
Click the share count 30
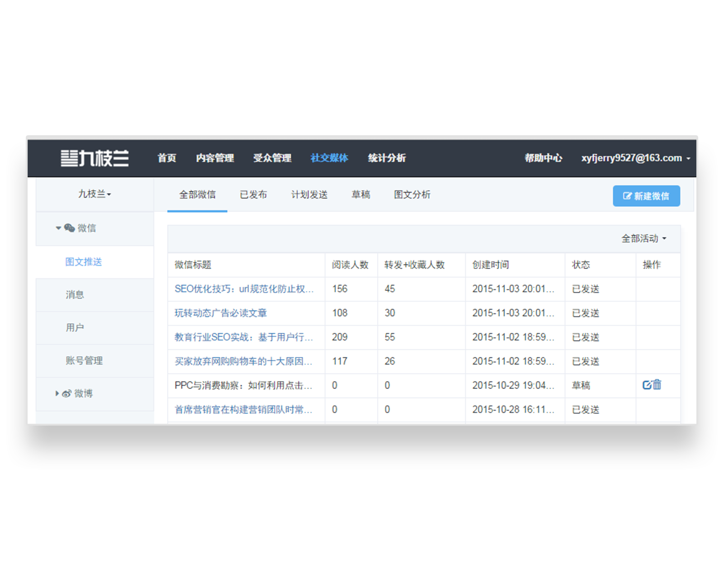pyautogui.click(x=390, y=313)
